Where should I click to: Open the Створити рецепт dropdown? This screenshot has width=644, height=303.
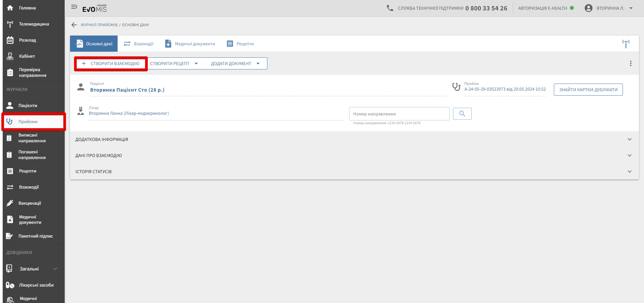click(174, 63)
